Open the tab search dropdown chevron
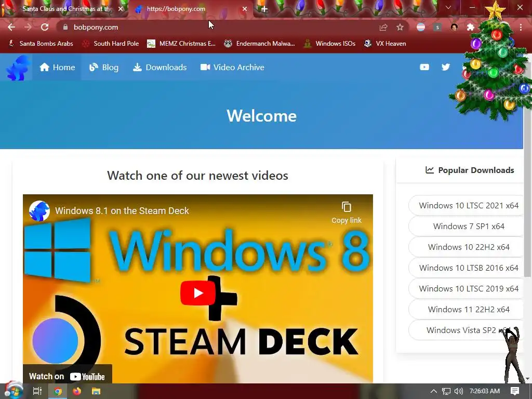The image size is (532, 399). (448, 7)
